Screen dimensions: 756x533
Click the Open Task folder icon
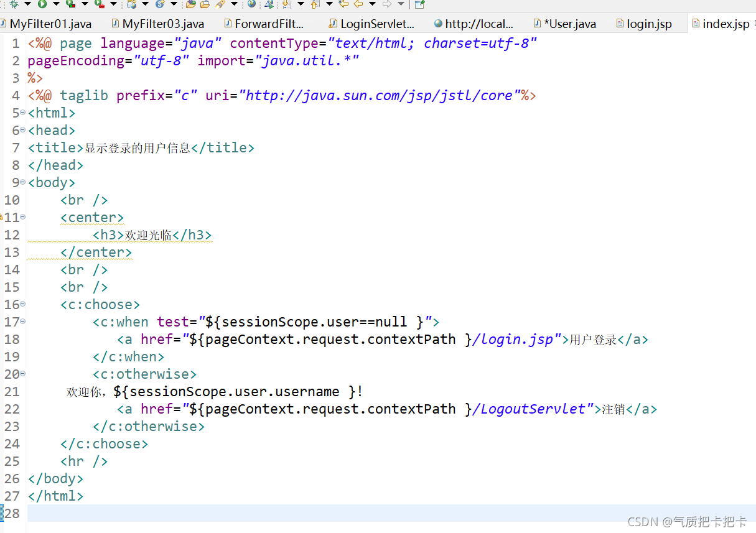(205, 4)
